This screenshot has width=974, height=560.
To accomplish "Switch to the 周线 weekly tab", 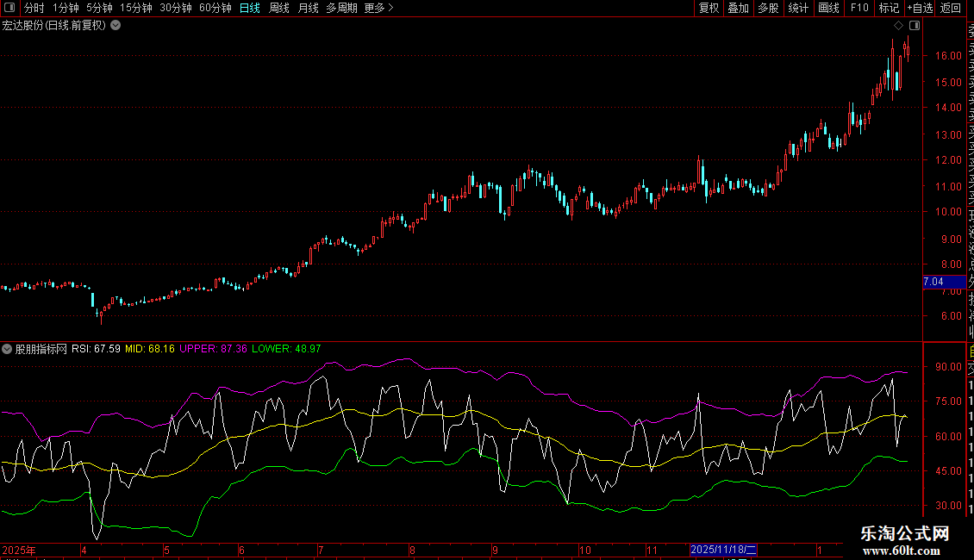I will (x=279, y=8).
